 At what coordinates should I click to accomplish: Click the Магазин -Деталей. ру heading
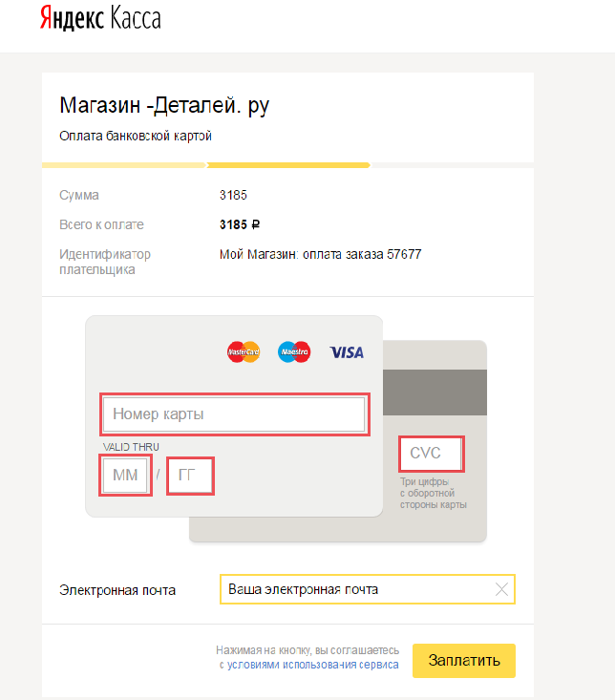(164, 105)
